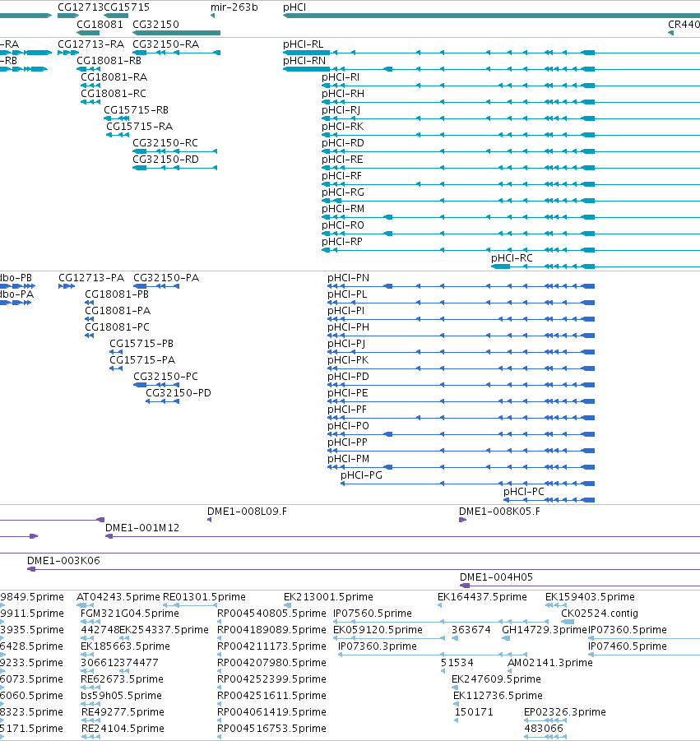700x741 pixels.
Task: Open the pHCl-RI transcript label
Action: pos(341,77)
